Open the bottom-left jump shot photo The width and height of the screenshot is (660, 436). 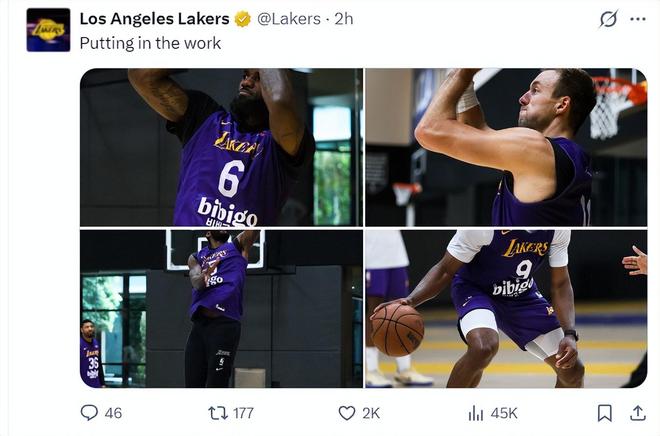[221, 309]
